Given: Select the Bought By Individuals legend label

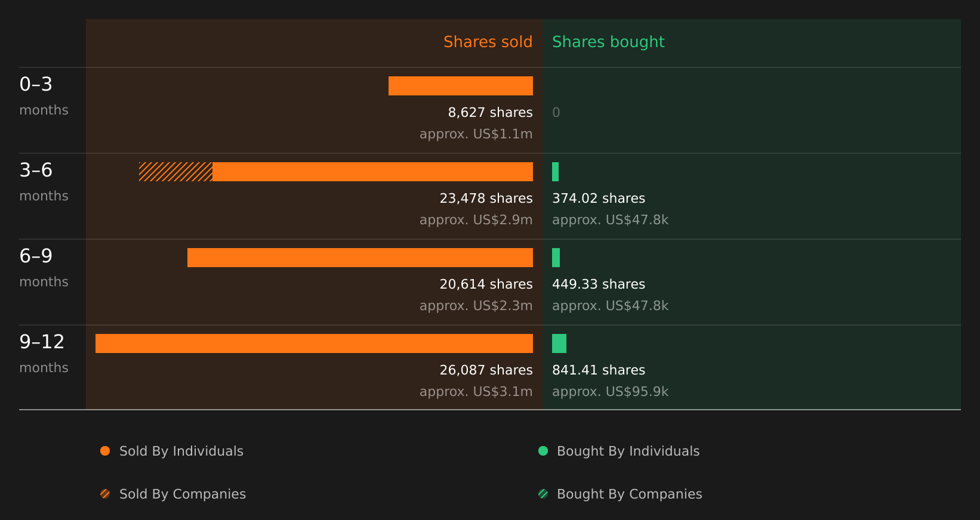Looking at the screenshot, I should click(628, 451).
